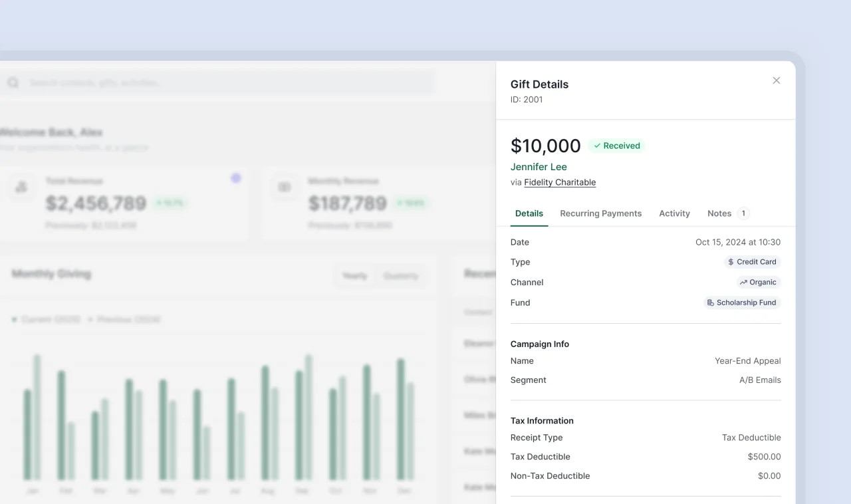Click the Received status badge
Image resolution: width=851 pixels, height=504 pixels.
point(616,146)
